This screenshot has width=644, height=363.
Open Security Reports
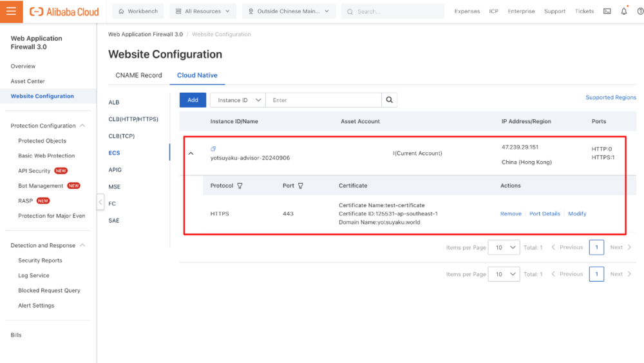pos(40,260)
